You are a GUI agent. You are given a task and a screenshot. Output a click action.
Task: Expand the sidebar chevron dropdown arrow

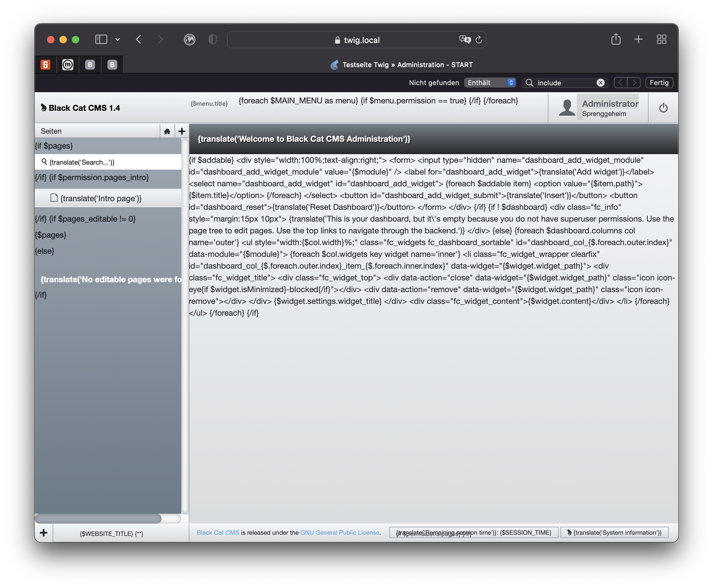pyautogui.click(x=118, y=40)
